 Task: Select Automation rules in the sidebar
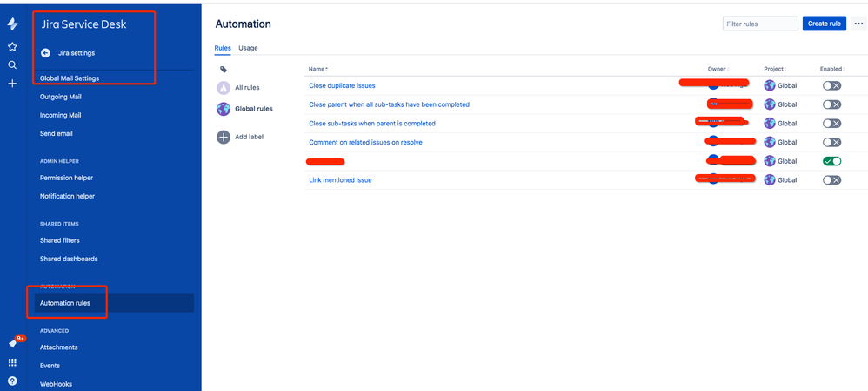pos(114,303)
